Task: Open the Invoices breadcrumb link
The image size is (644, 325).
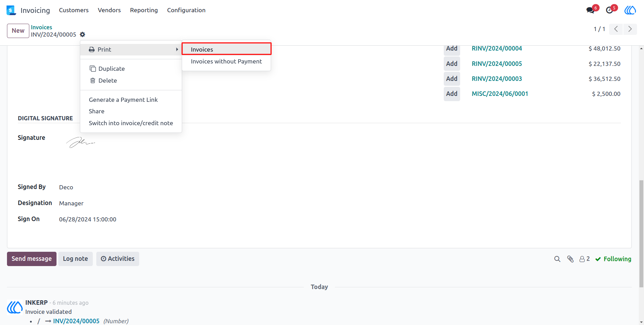Action: point(42,27)
